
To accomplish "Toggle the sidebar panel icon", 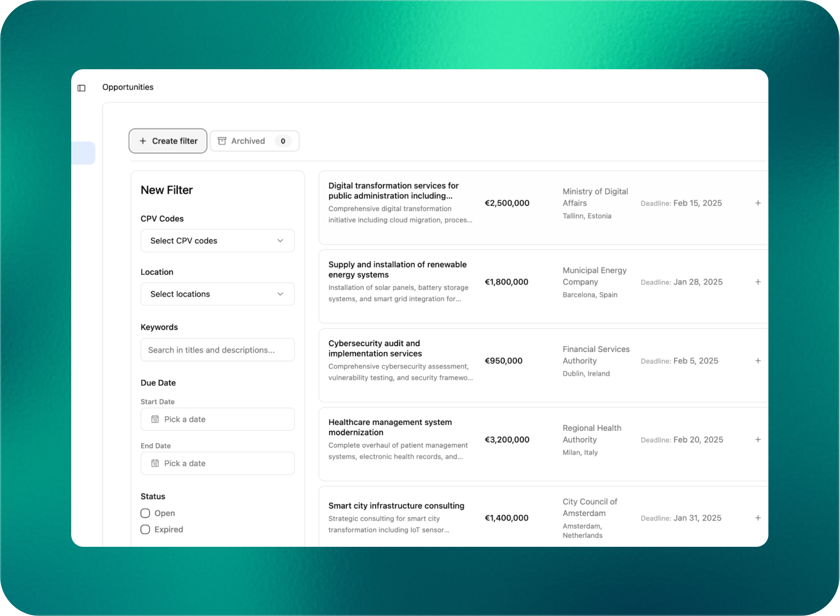I will [81, 88].
